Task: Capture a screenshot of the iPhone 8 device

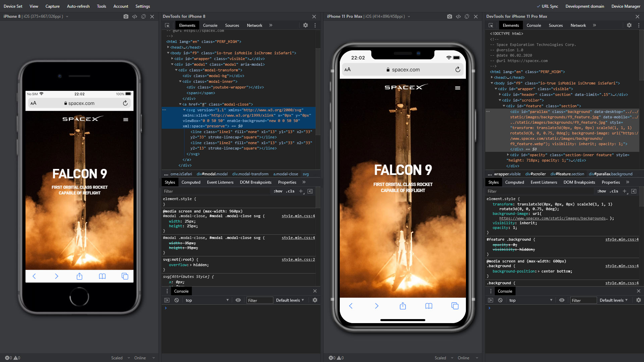Action: [x=126, y=16]
